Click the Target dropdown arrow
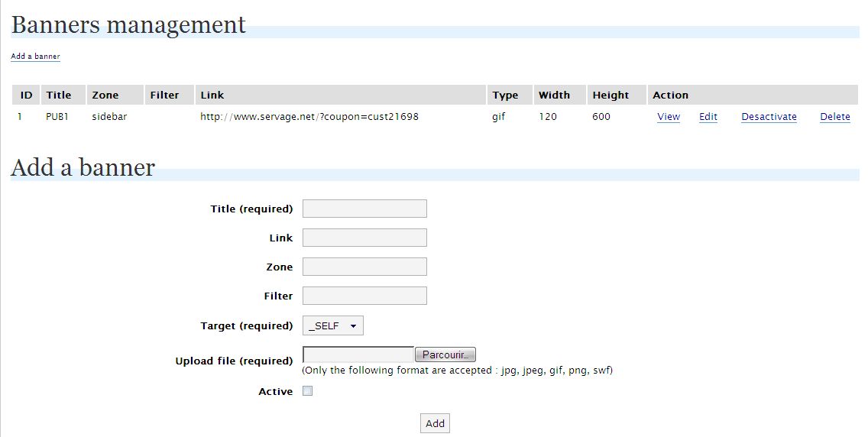 (x=353, y=325)
